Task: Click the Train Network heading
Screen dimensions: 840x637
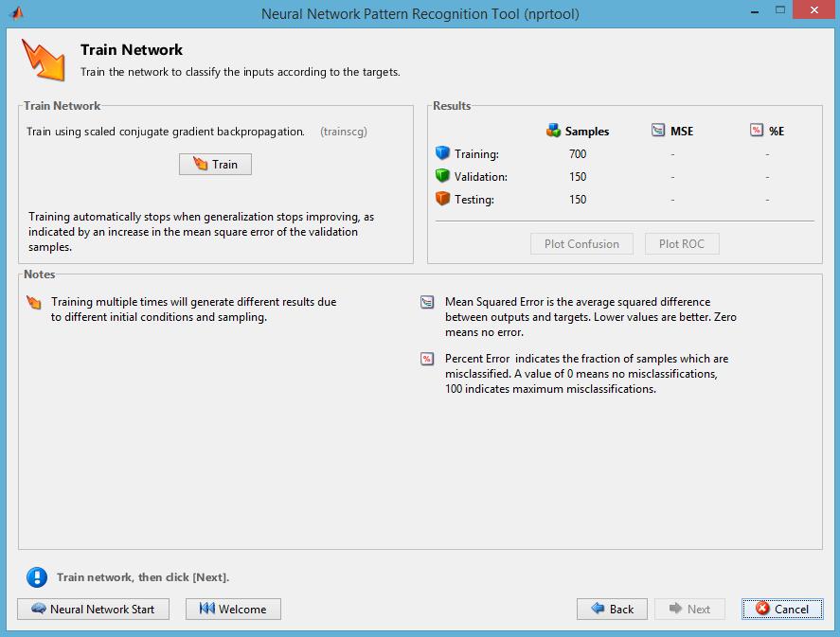Action: pos(132,50)
